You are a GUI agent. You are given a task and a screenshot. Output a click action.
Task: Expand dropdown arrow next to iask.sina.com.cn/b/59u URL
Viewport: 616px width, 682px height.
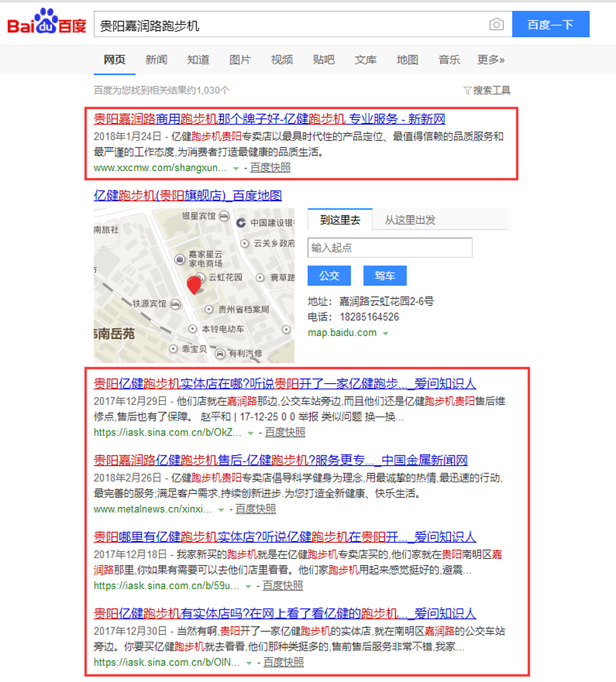click(248, 586)
